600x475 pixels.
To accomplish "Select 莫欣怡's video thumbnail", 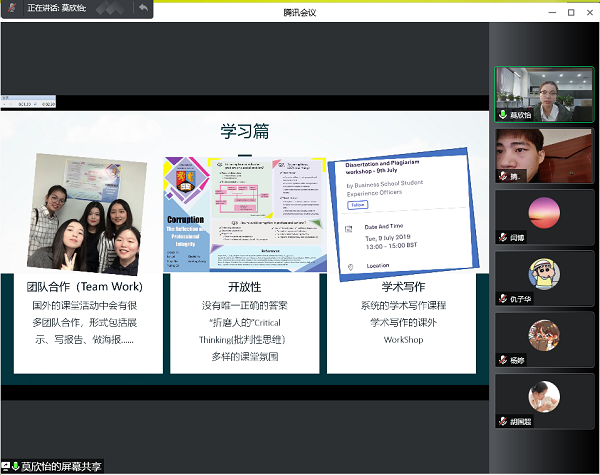I will (x=544, y=92).
